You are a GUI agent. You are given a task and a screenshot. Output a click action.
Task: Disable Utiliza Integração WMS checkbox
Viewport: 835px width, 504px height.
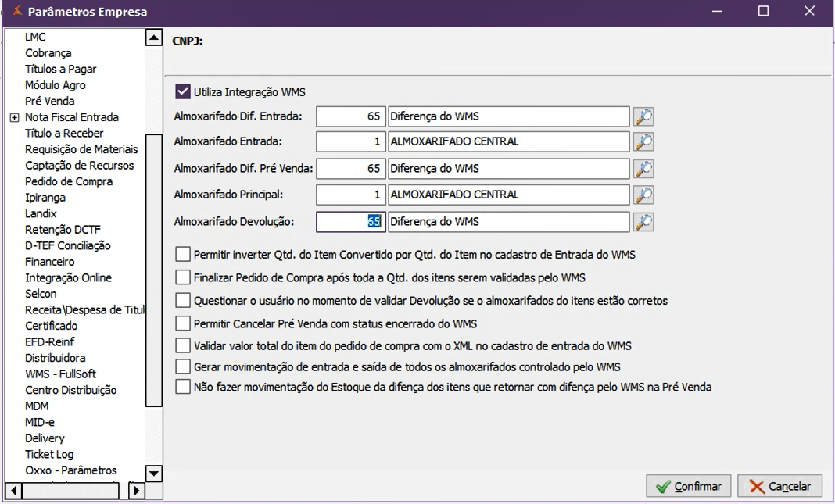click(183, 92)
